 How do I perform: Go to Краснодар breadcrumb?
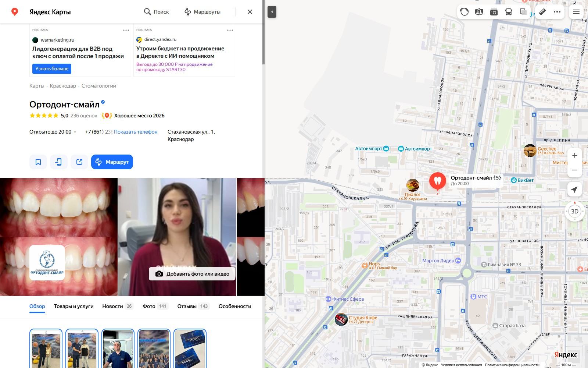tap(63, 86)
